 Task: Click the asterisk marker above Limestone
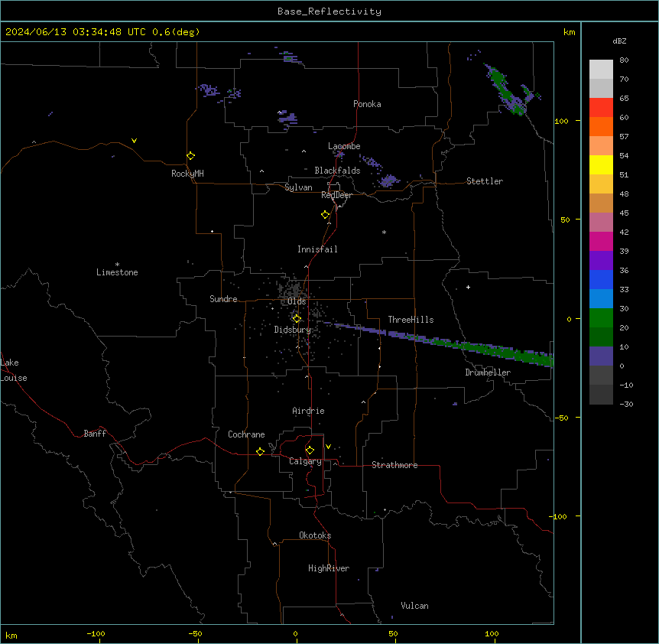click(117, 265)
